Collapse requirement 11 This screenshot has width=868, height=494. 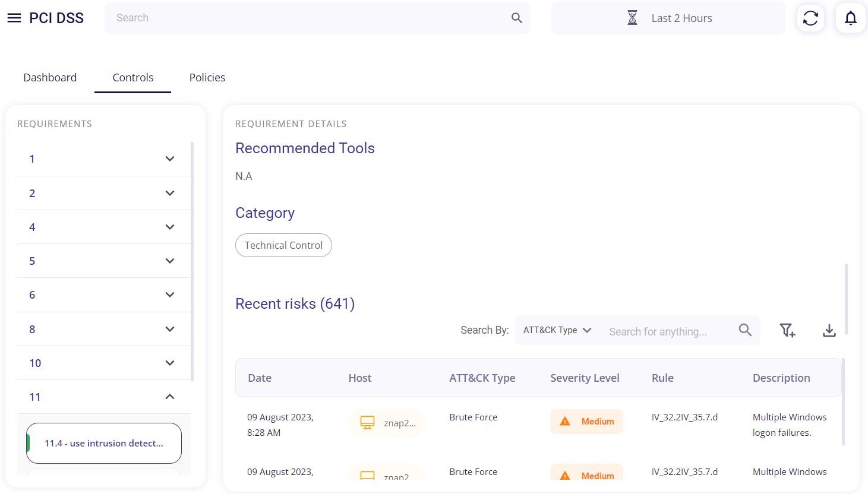coord(104,397)
